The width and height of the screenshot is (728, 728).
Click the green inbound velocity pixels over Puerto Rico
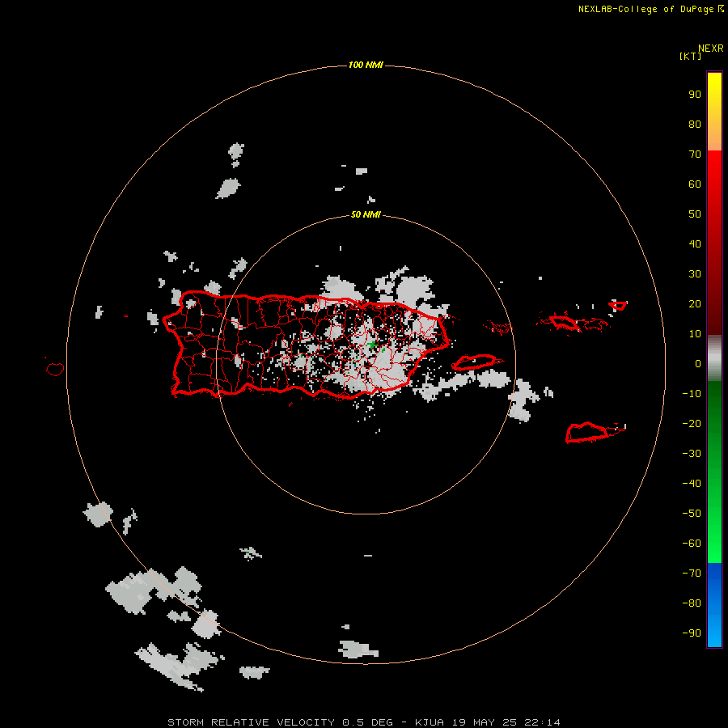372,345
